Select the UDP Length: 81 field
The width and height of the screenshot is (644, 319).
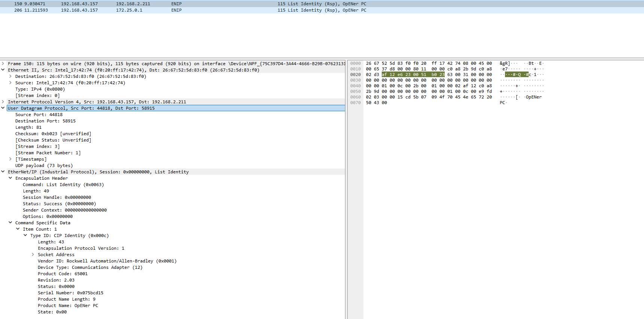pyautogui.click(x=28, y=127)
